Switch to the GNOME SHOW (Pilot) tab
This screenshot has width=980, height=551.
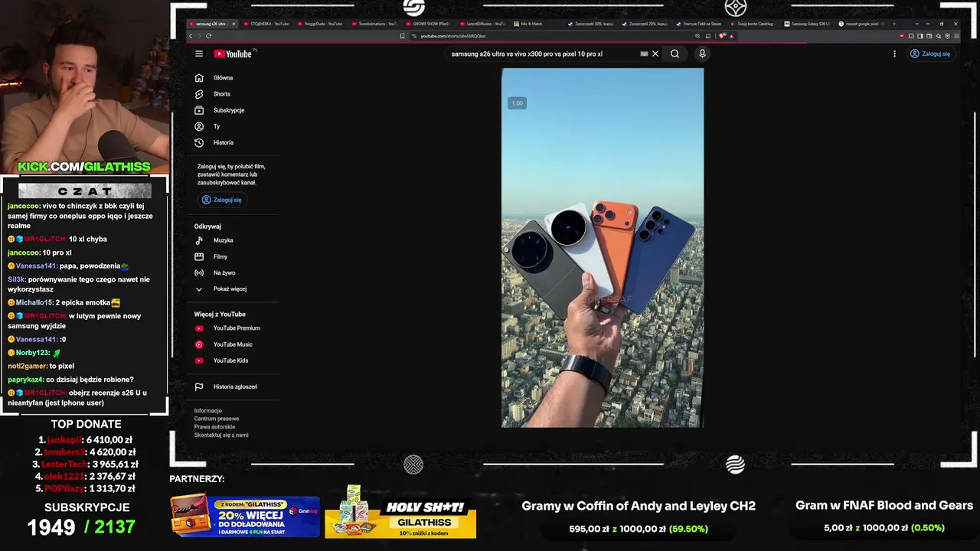428,24
